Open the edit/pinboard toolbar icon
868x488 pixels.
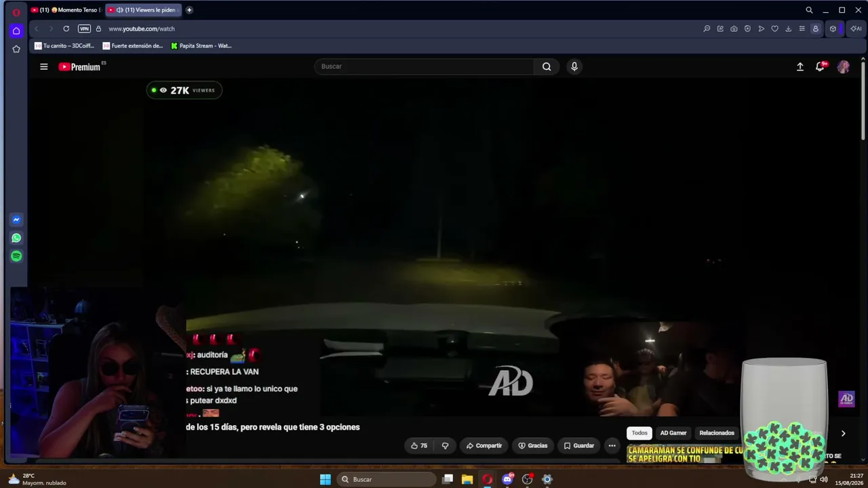(x=720, y=28)
